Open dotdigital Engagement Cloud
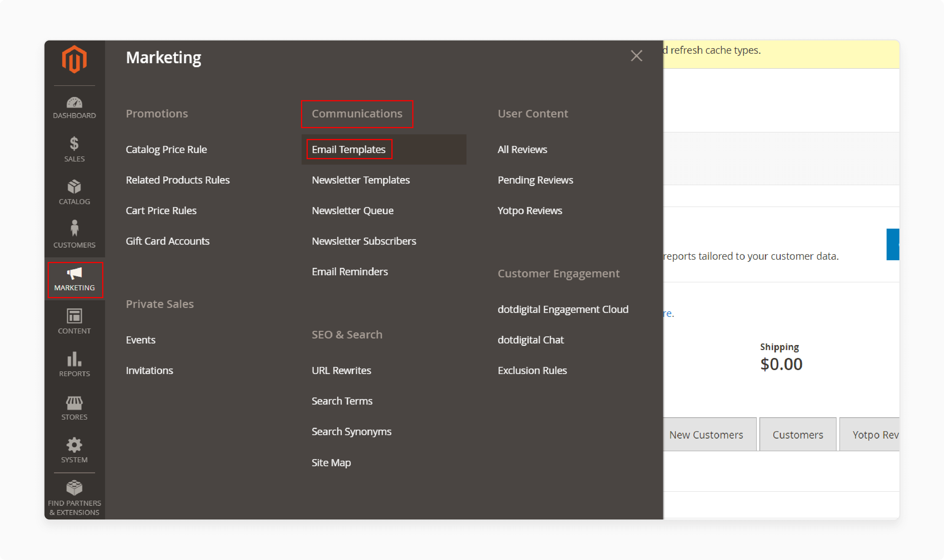The width and height of the screenshot is (944, 560). [563, 310]
